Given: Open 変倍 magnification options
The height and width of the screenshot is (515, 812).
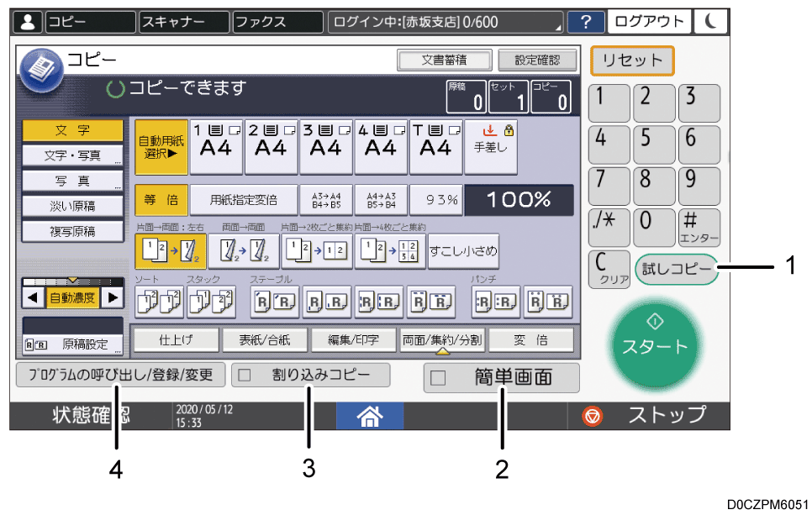Looking at the screenshot, I should point(530,340).
